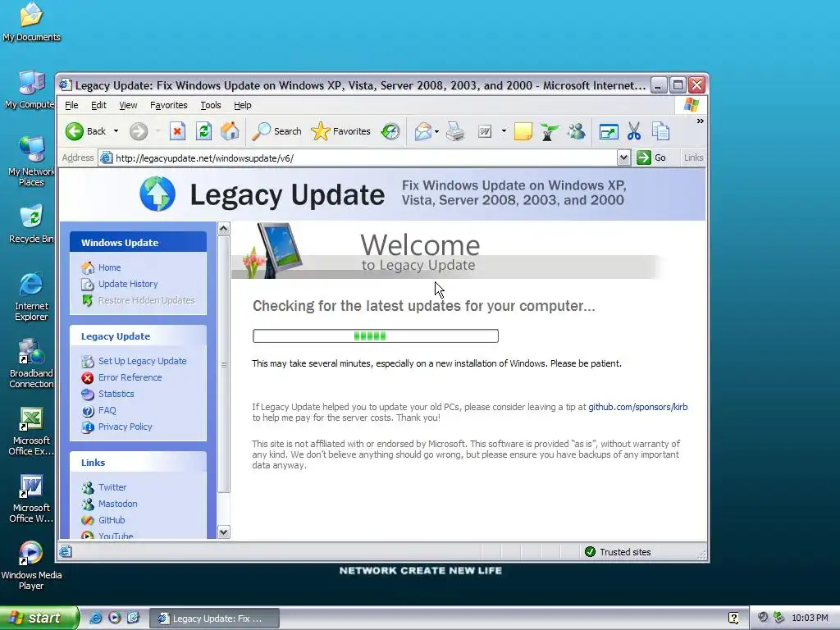Open Back button history dropdown arrow
Image resolution: width=840 pixels, height=630 pixels.
(x=116, y=131)
